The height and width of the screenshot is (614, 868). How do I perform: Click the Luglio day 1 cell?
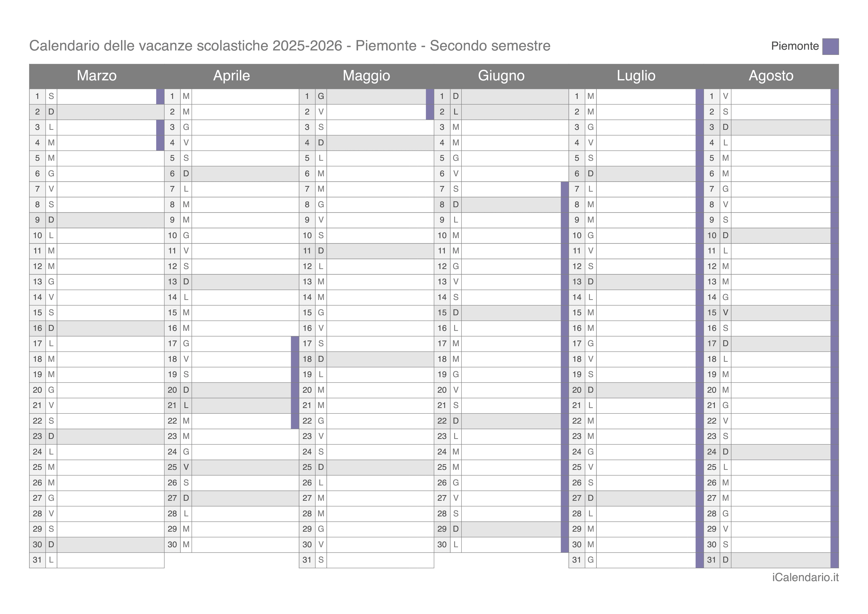(x=636, y=96)
